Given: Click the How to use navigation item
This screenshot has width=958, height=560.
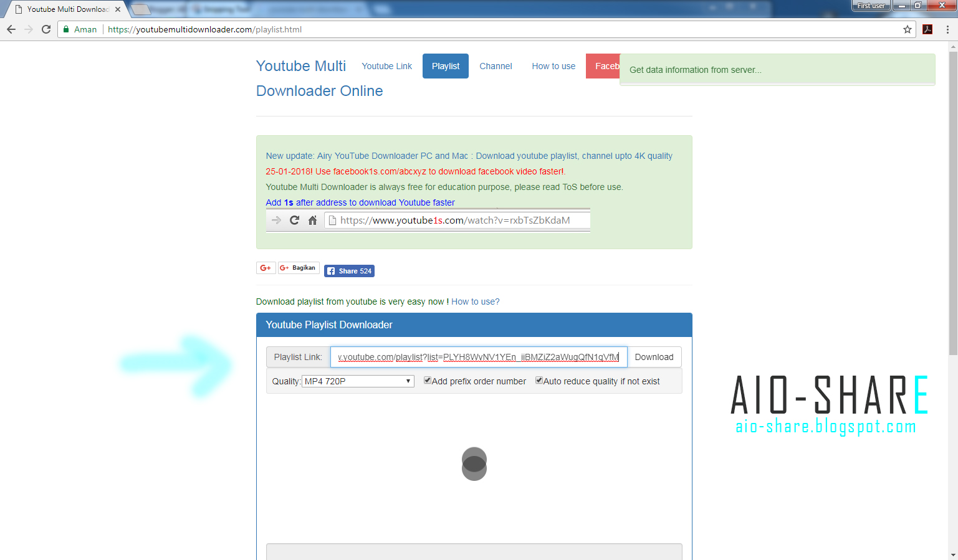Looking at the screenshot, I should click(x=553, y=65).
